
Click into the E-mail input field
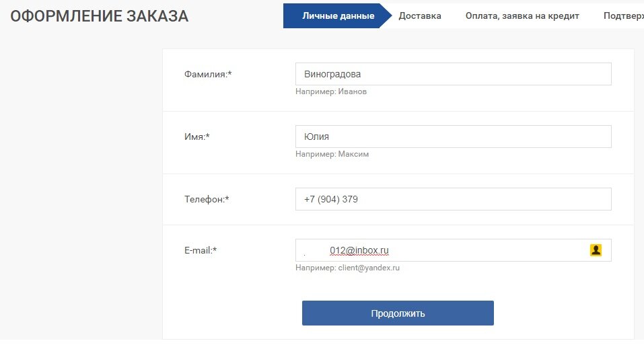click(x=453, y=250)
